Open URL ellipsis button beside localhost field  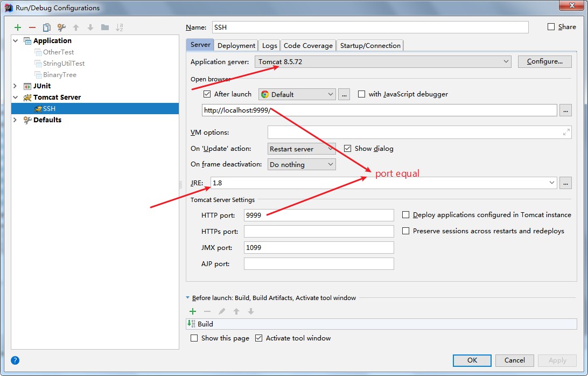point(565,110)
